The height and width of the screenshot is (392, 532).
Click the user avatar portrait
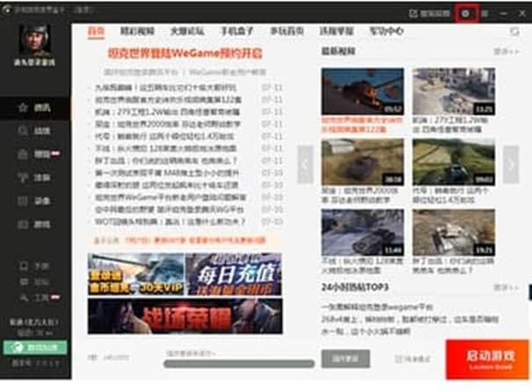point(34,39)
